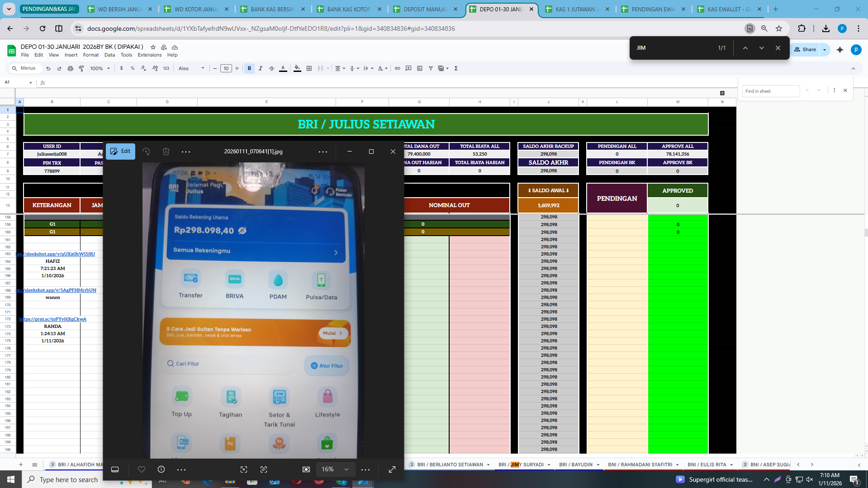
Task: Toggle italic formatting
Action: click(261, 68)
